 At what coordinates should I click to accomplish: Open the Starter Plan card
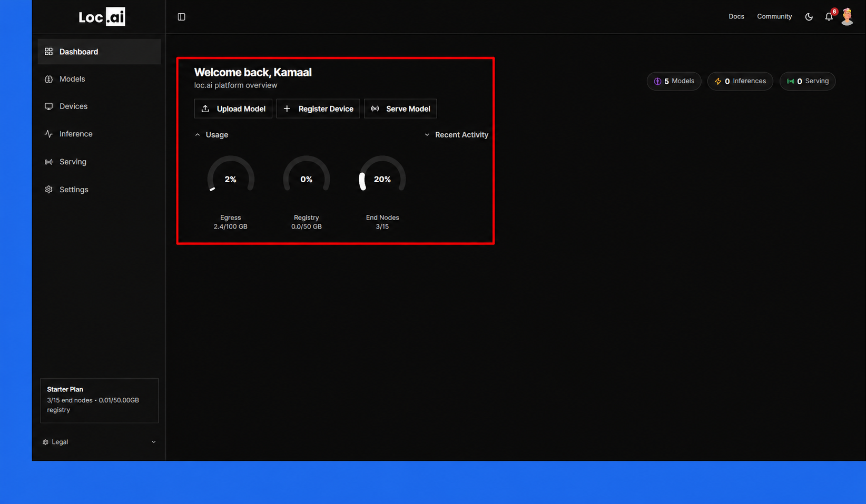[x=100, y=400]
